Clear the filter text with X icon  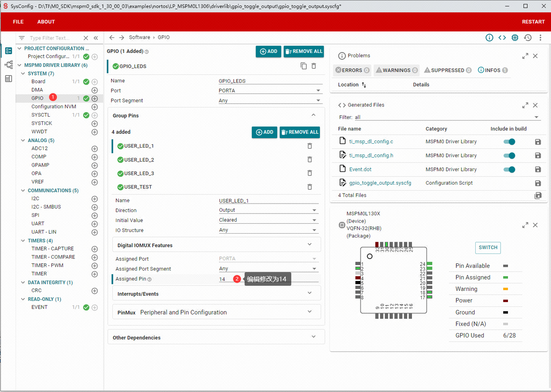tap(86, 38)
